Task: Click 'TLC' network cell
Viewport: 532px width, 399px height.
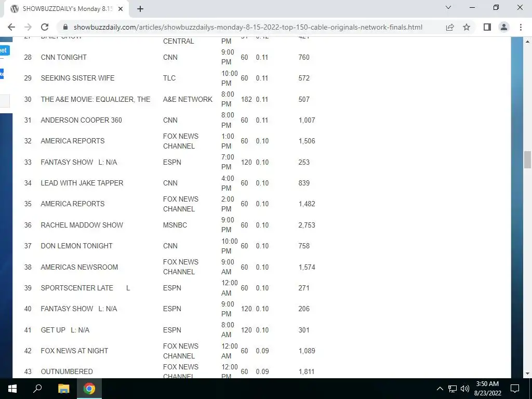Action: click(x=169, y=78)
